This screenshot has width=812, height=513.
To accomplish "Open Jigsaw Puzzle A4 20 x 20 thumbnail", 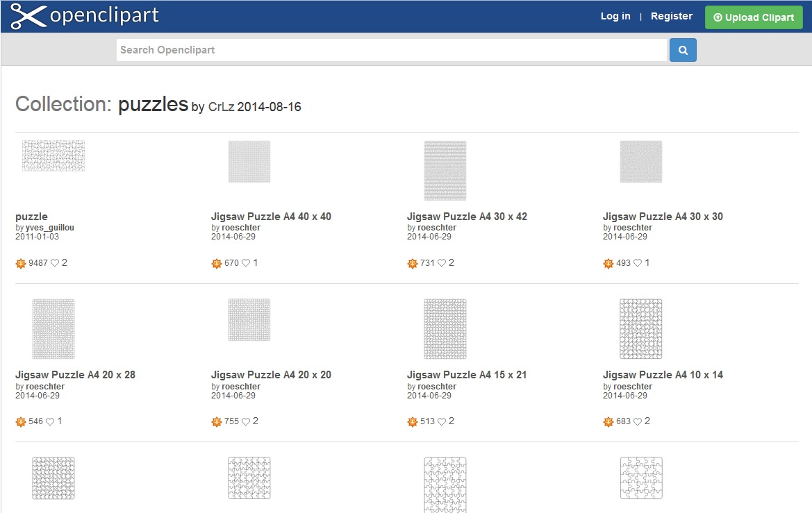I will click(249, 320).
